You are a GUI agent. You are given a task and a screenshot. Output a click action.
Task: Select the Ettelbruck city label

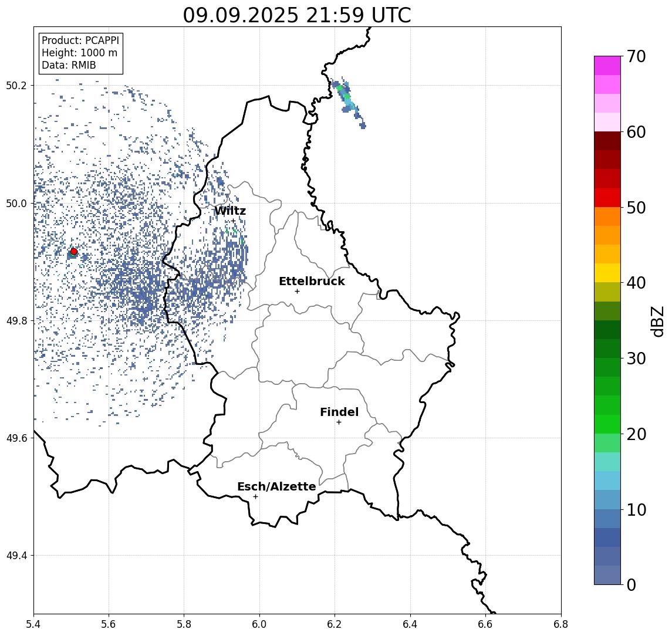pos(312,281)
